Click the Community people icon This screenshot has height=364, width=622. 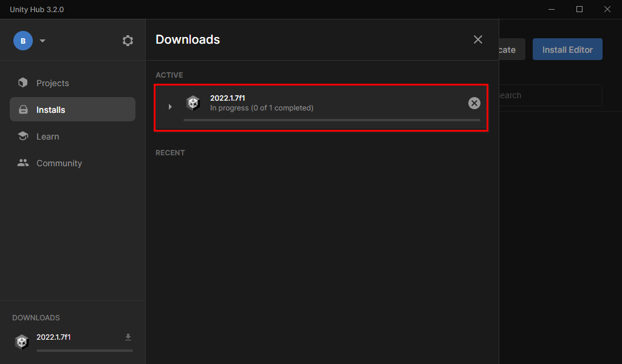coord(23,163)
